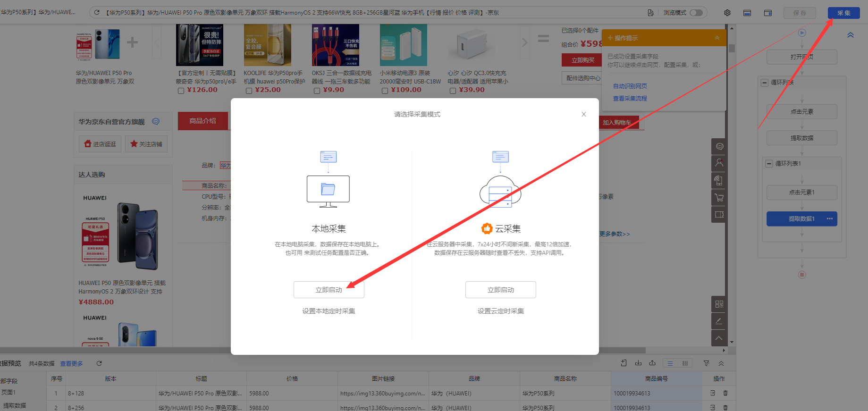Click the 更多参数>> link
868x411 pixels.
coord(615,234)
